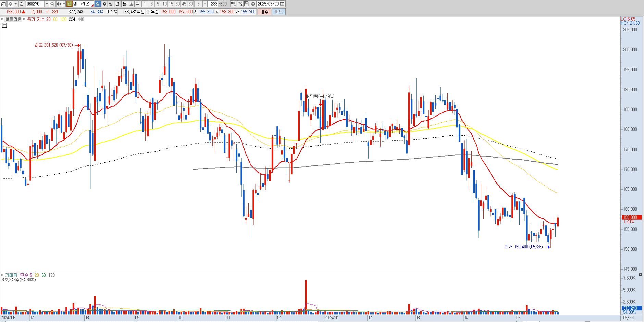Click the date field 2025/05/29

[268, 4]
